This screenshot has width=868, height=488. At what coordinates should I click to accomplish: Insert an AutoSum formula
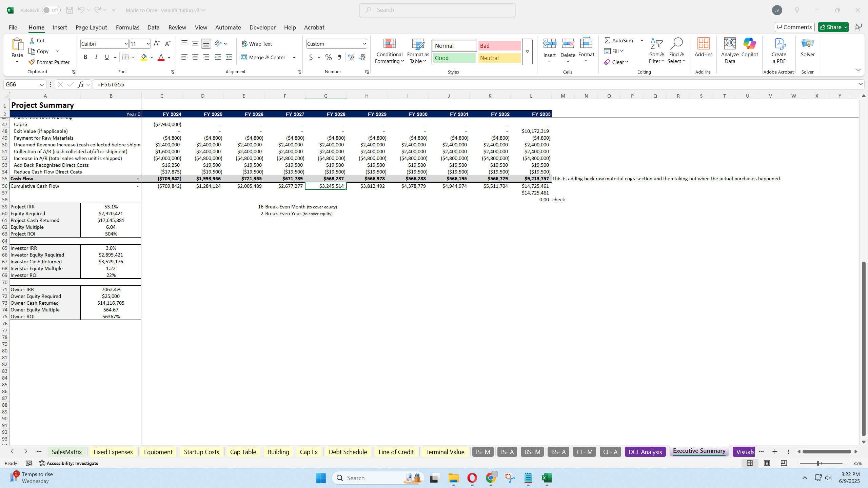pyautogui.click(x=618, y=40)
